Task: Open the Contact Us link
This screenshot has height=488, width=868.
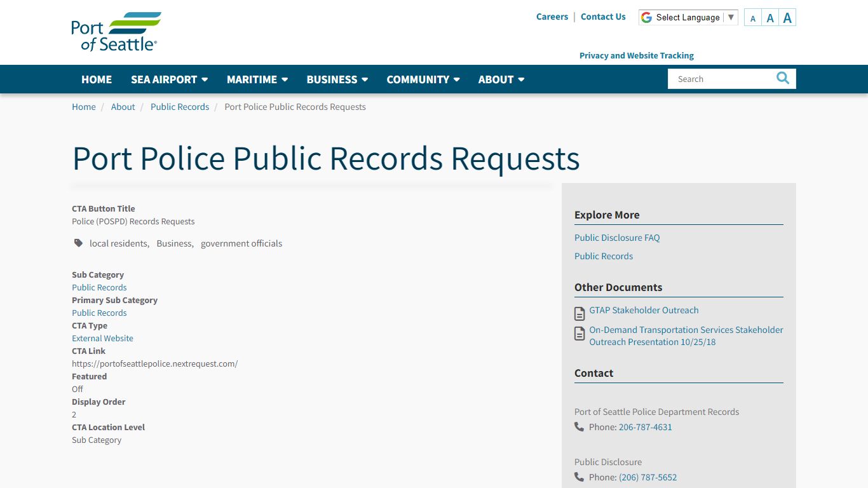Action: (603, 17)
